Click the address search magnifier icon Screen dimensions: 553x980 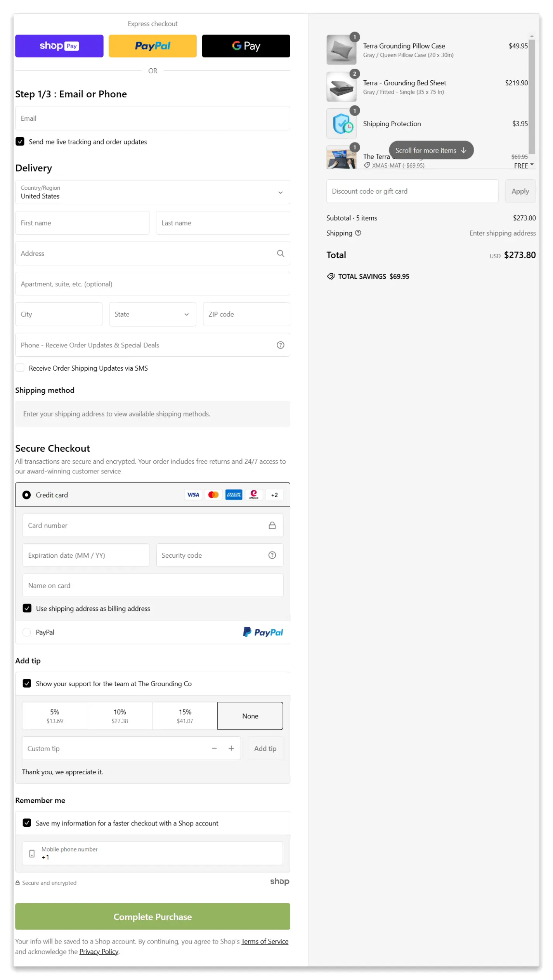click(x=280, y=253)
